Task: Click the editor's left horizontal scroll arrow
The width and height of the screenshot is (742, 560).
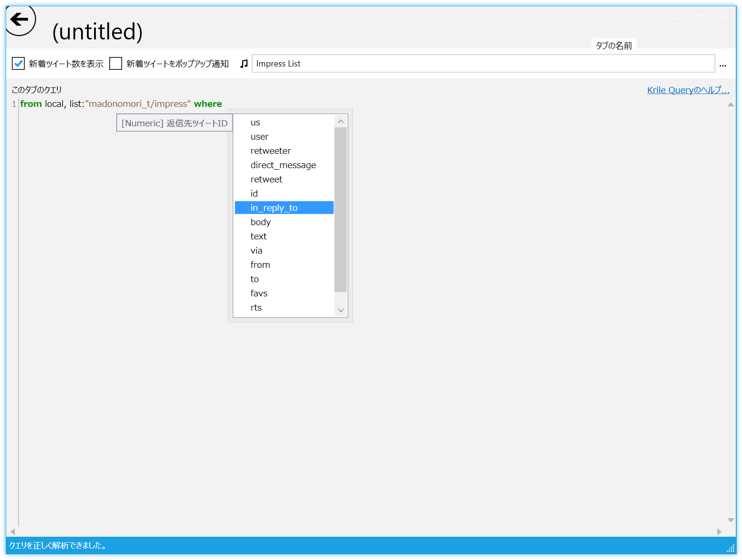Action: (12, 532)
